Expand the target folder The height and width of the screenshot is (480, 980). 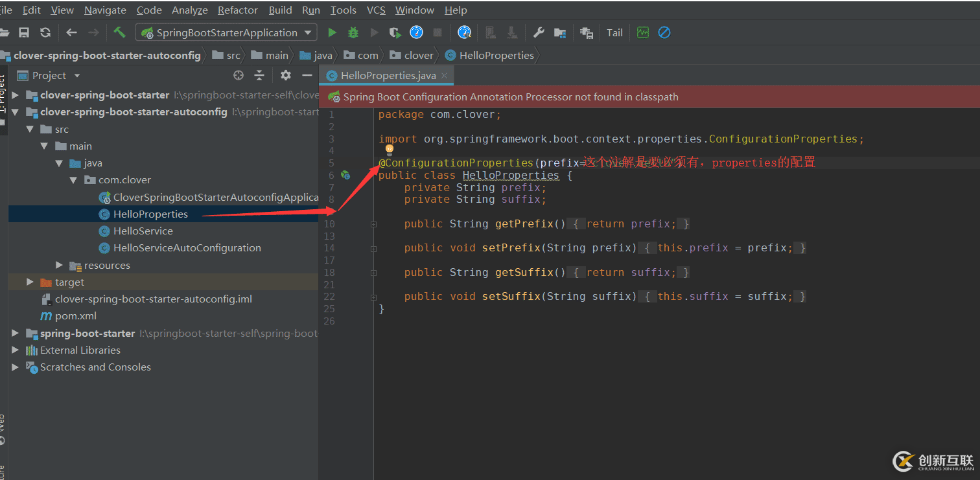[x=30, y=282]
